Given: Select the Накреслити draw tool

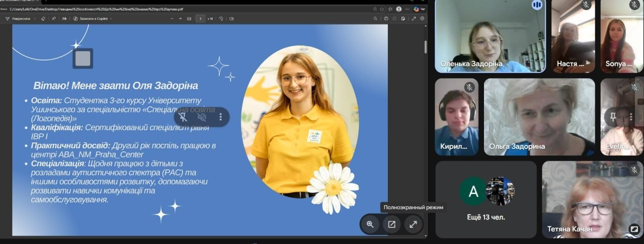Looking at the screenshot, I should click(18, 19).
